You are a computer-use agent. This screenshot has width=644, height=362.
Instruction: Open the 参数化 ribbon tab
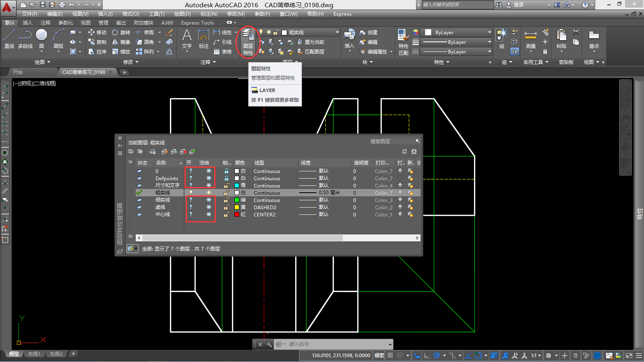66,23
